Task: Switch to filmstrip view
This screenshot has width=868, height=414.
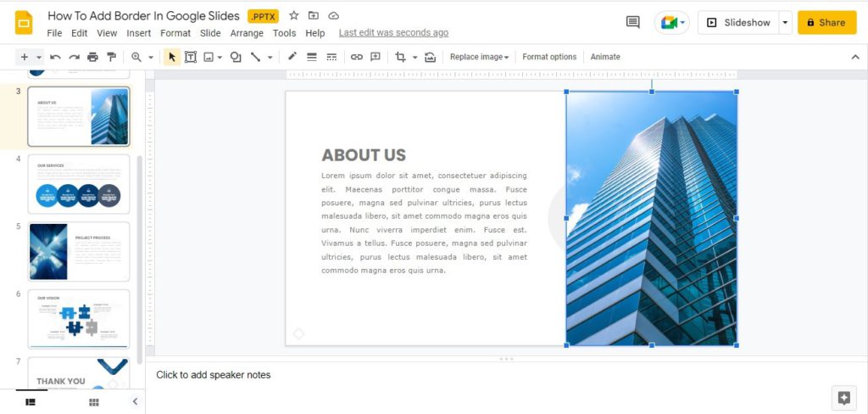Action: coord(31,402)
